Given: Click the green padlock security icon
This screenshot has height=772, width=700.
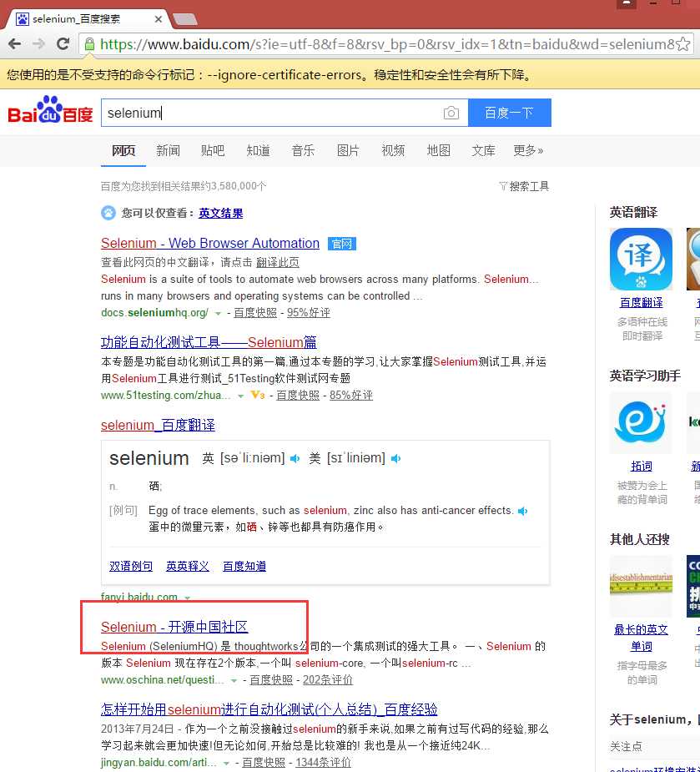Looking at the screenshot, I should pos(89,44).
